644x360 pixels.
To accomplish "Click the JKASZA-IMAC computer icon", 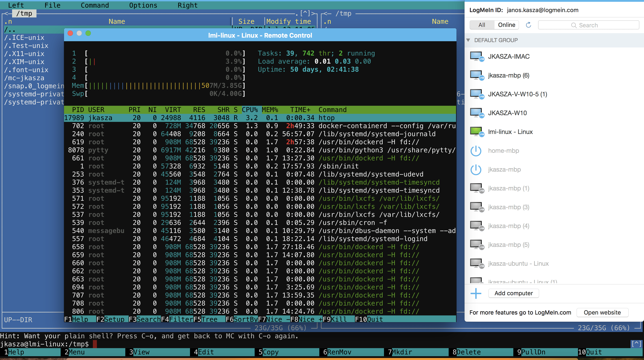I will point(476,57).
